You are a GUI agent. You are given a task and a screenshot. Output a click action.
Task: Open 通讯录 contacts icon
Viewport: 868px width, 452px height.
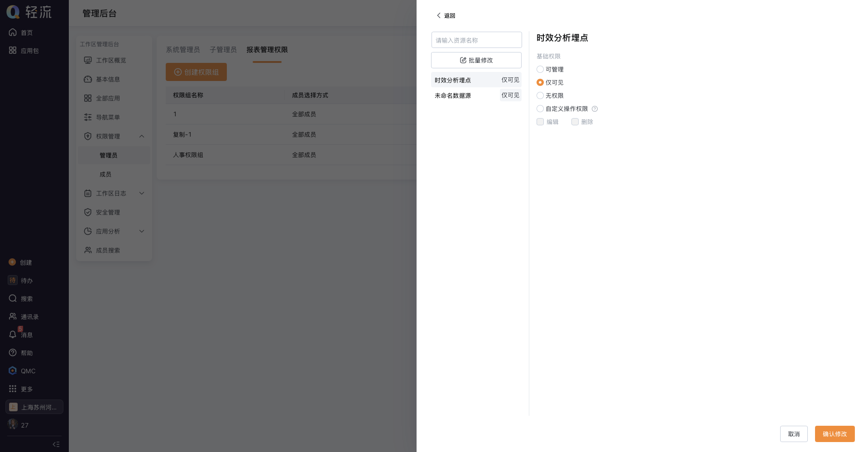[13, 316]
